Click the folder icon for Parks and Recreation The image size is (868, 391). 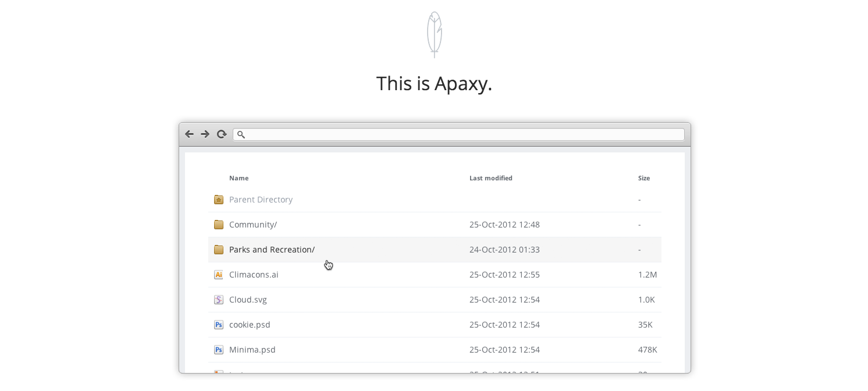point(218,249)
